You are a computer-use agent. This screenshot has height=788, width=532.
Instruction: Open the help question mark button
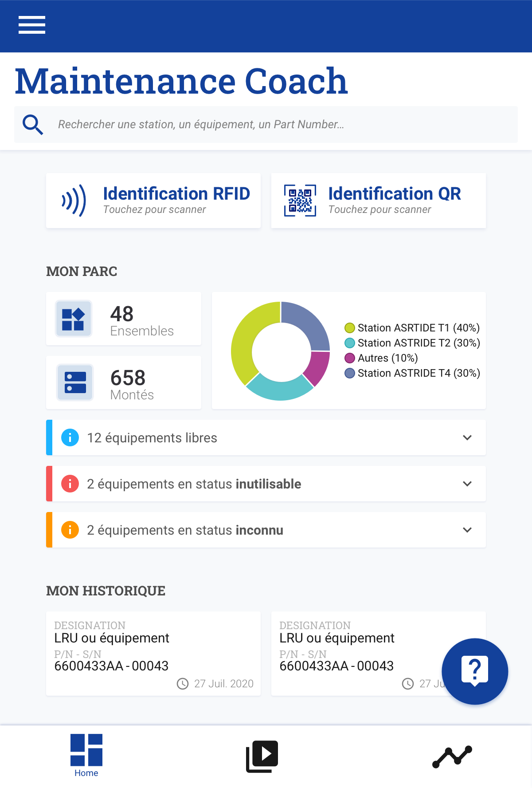[x=475, y=671]
